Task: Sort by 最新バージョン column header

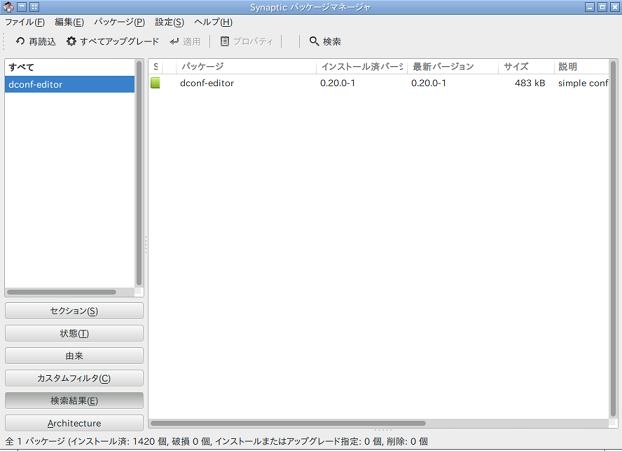Action: coord(453,67)
